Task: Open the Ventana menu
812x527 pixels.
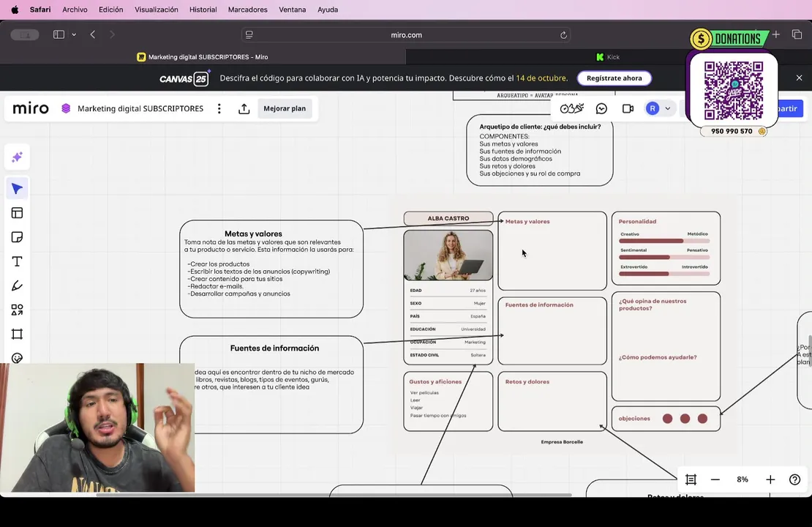Action: pos(292,10)
